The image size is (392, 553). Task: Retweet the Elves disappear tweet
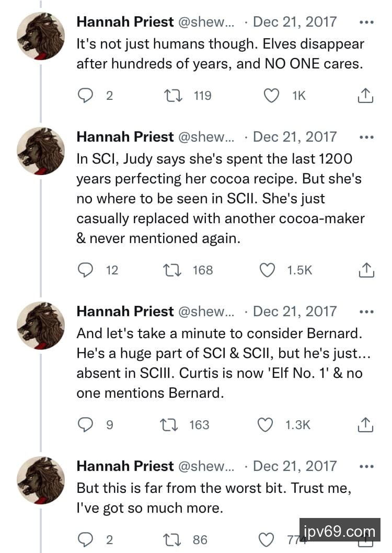click(x=170, y=95)
